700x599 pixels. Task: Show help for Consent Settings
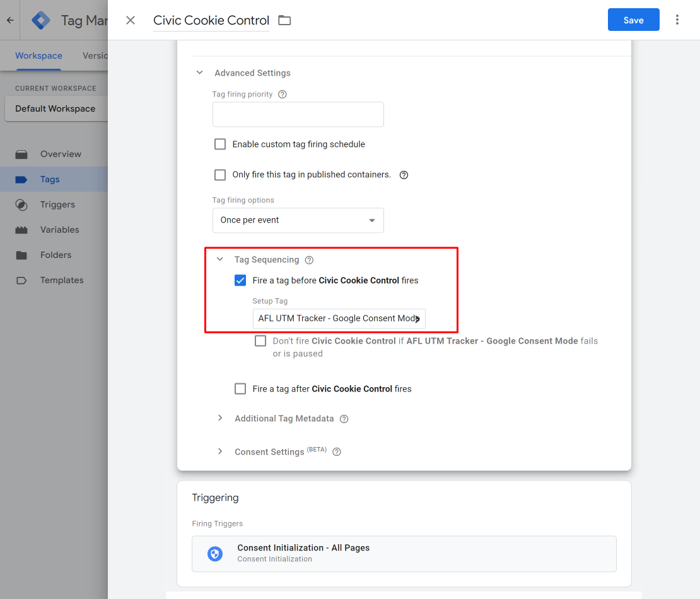[x=337, y=451]
